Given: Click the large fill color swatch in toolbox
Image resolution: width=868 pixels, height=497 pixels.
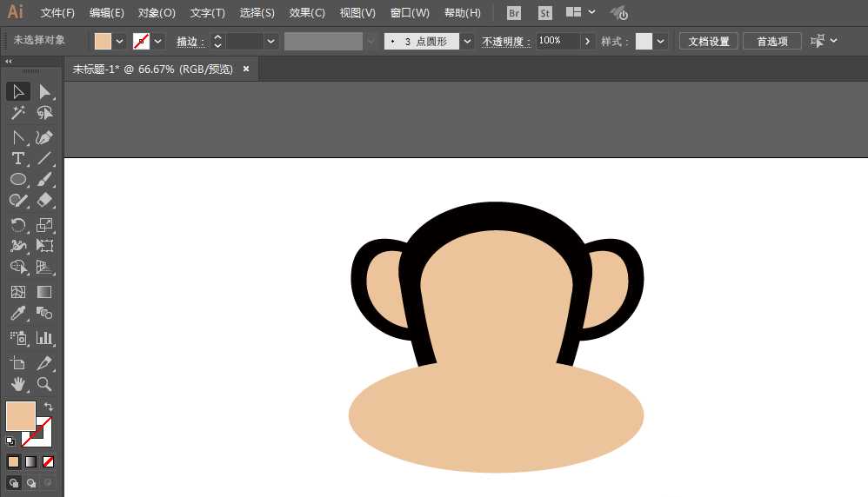Looking at the screenshot, I should (x=20, y=416).
